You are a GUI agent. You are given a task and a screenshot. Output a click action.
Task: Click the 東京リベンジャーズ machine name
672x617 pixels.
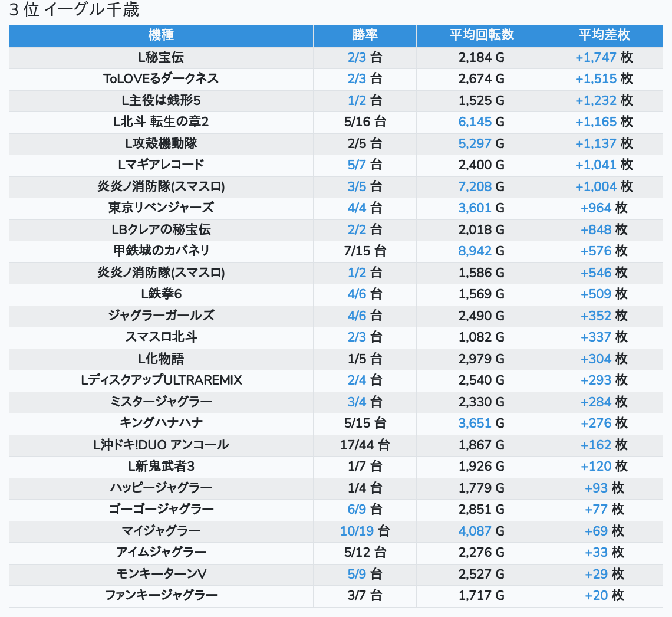point(161,208)
